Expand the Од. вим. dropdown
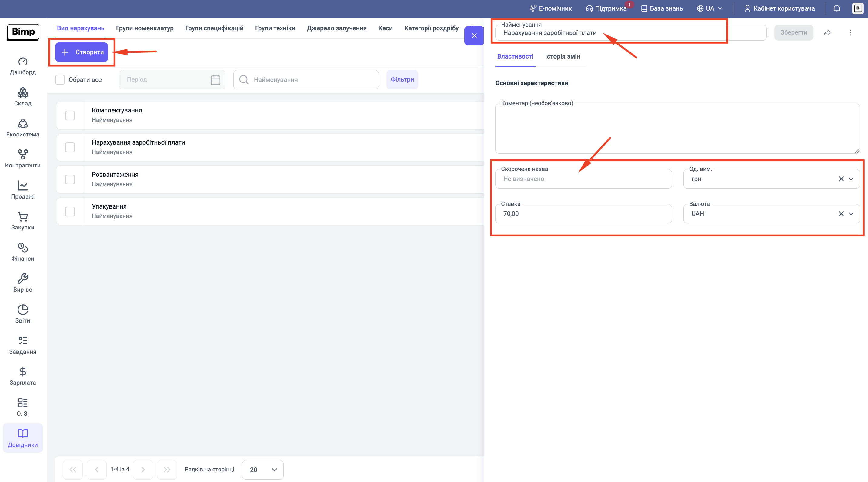Viewport: 868px width, 482px height. click(851, 179)
